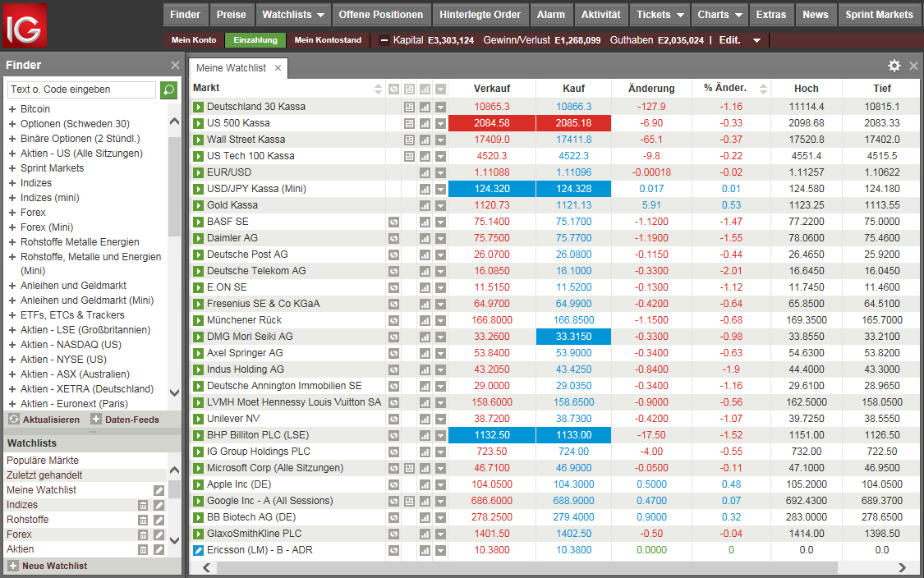924x578 pixels.
Task: Click the right arrow of the horizontal watchlist scrollbar
Action: tap(902, 568)
